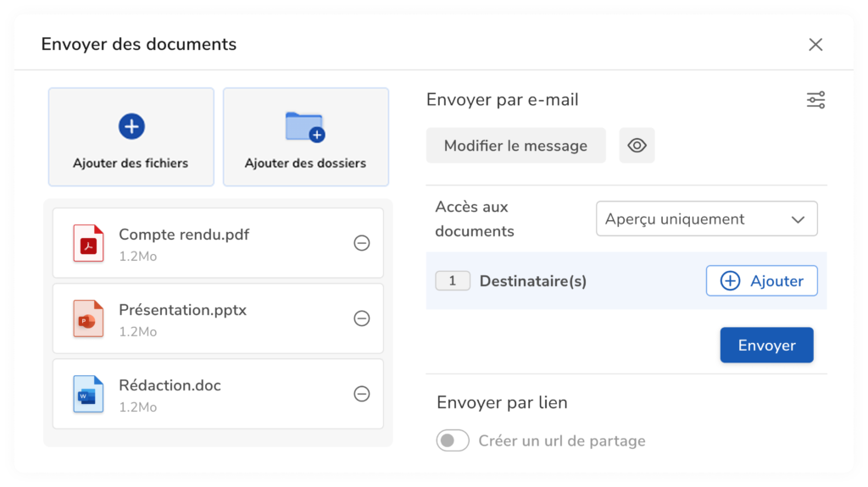
Task: Click Modifier le message button
Action: click(x=515, y=146)
